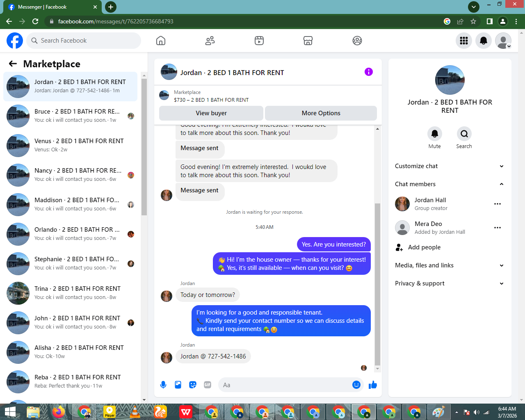525x420 pixels.
Task: Choose a sticker icon
Action: pos(193,385)
